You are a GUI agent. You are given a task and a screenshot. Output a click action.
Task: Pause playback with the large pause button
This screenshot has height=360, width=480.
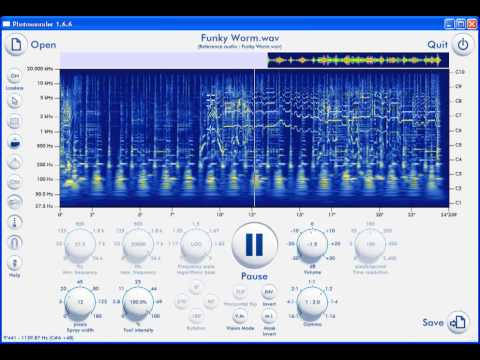pos(254,245)
